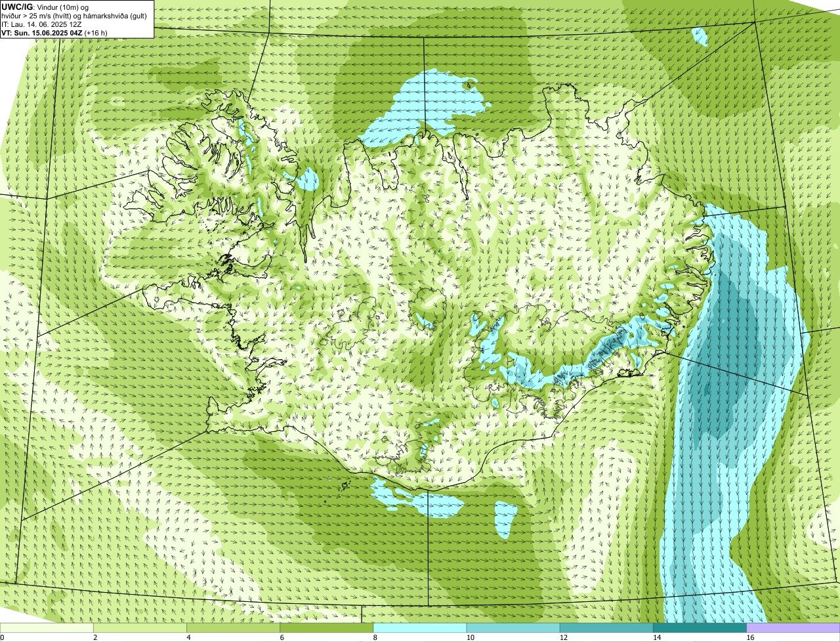The width and height of the screenshot is (840, 642).
Task: Click the legend label '2'
Action: (95, 637)
